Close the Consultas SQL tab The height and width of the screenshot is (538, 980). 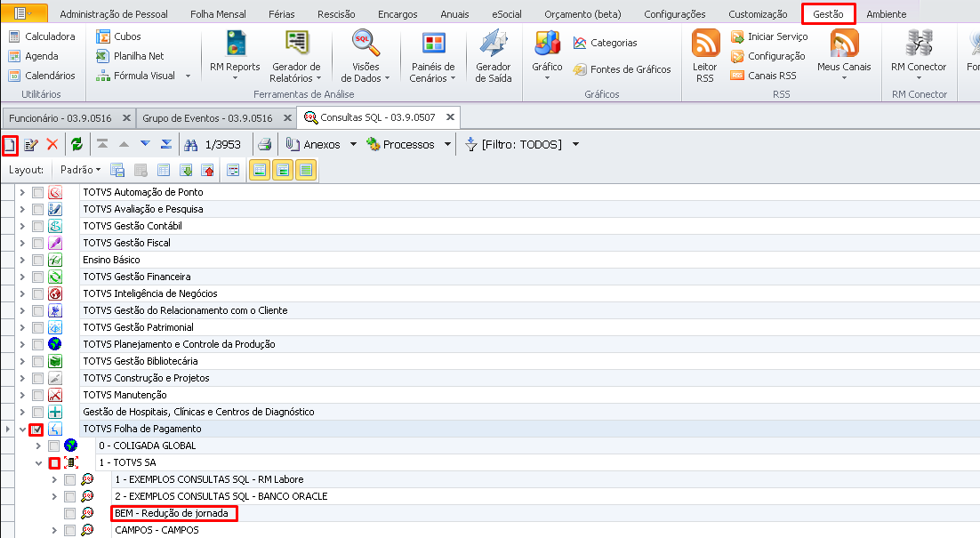tap(450, 117)
